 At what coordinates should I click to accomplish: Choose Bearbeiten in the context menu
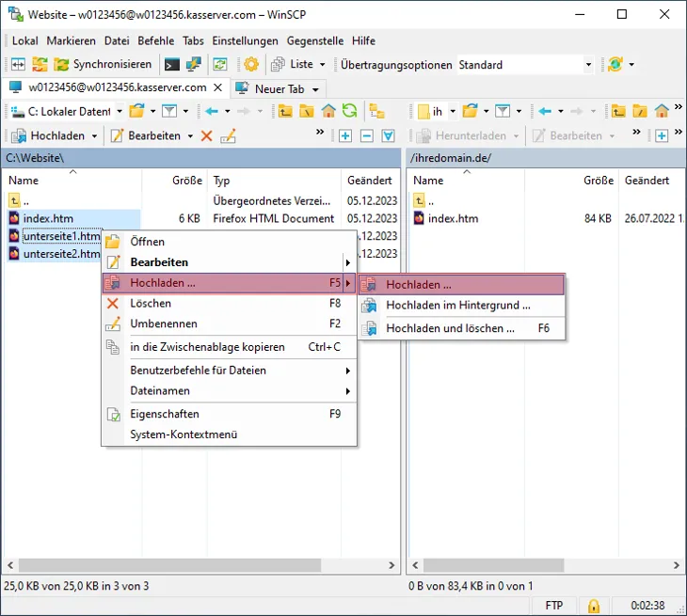(229, 262)
